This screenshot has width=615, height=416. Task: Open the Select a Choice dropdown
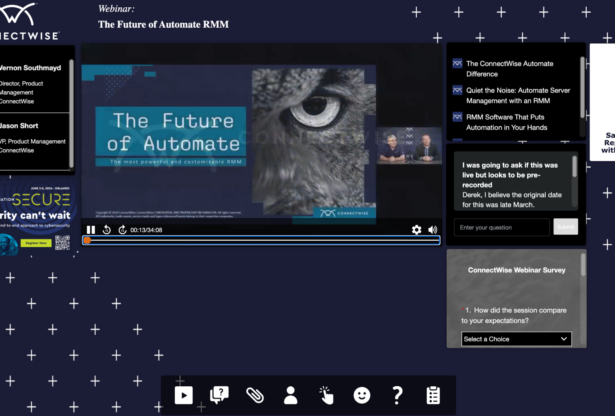click(x=516, y=339)
